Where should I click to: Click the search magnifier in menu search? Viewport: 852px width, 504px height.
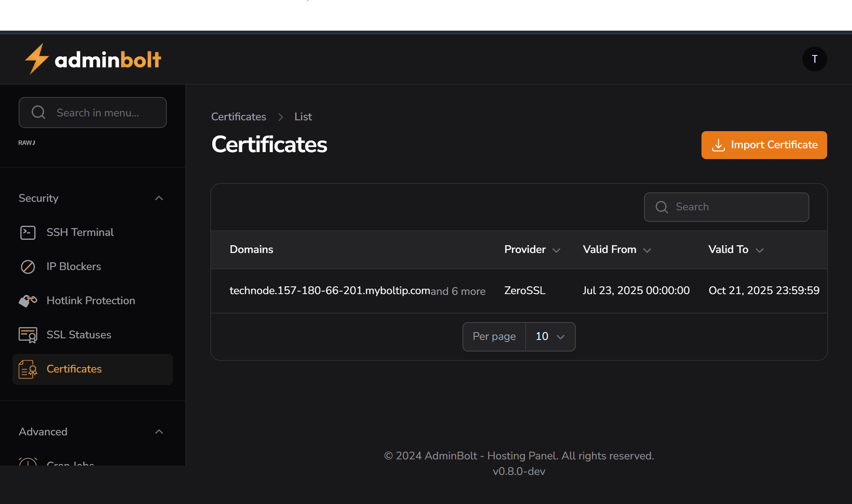click(38, 112)
